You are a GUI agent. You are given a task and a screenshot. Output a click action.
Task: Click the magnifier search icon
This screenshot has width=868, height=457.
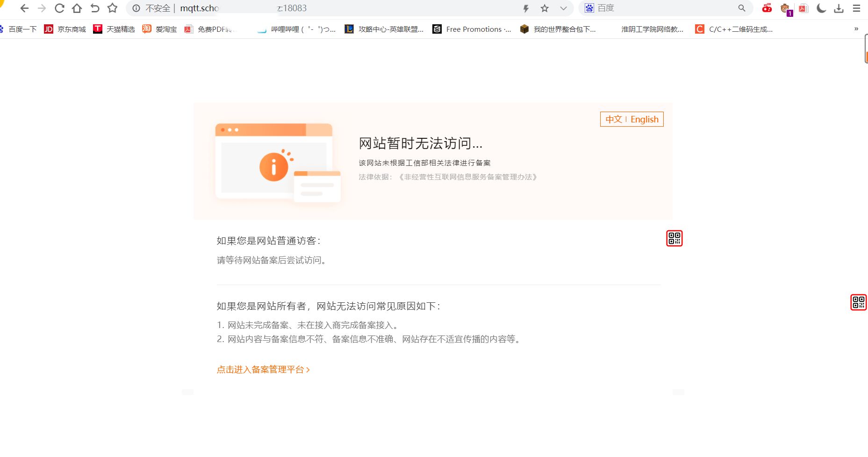[742, 8]
